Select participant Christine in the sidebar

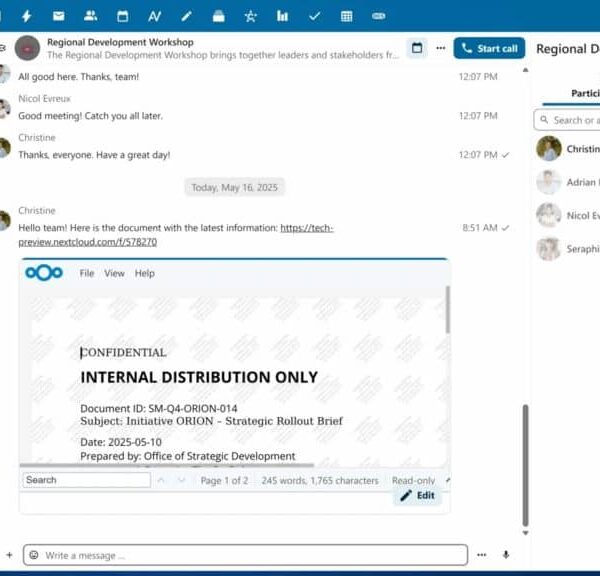[x=568, y=148]
